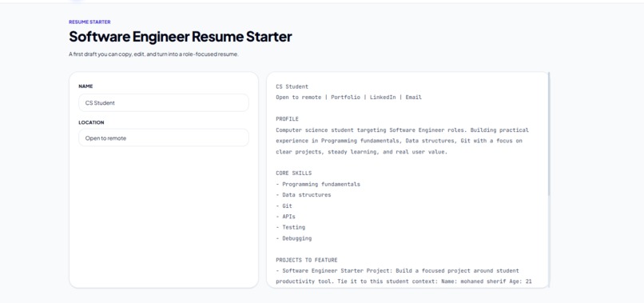Click the '- APIs' skill line
Image resolution: width=644 pixels, height=303 pixels.
click(285, 216)
